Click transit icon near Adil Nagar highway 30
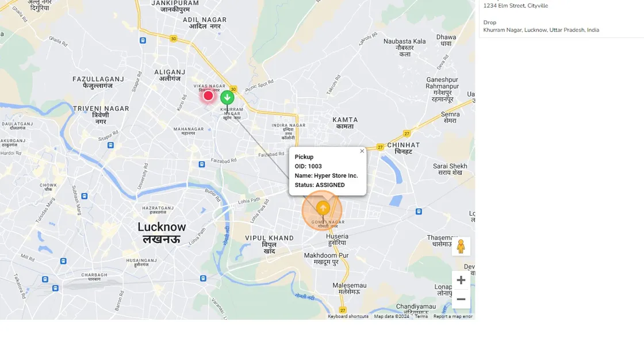The image size is (644, 360). 143,40
